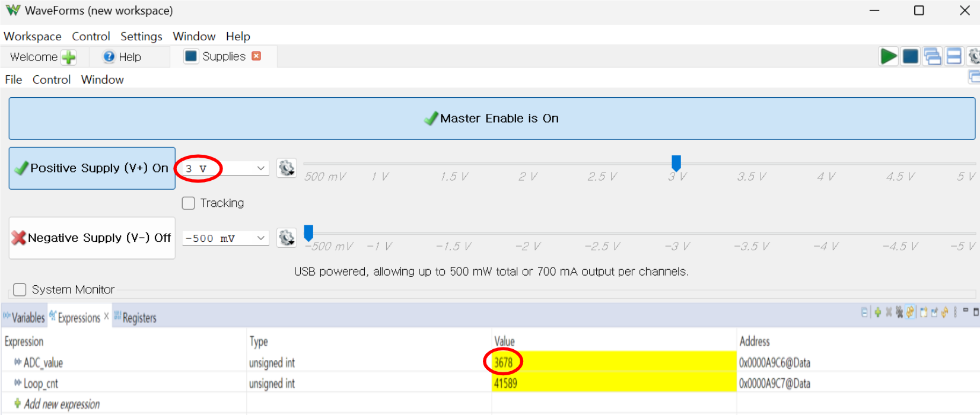The width and height of the screenshot is (980, 415).
Task: Switch to the Variables tab
Action: (x=24, y=317)
